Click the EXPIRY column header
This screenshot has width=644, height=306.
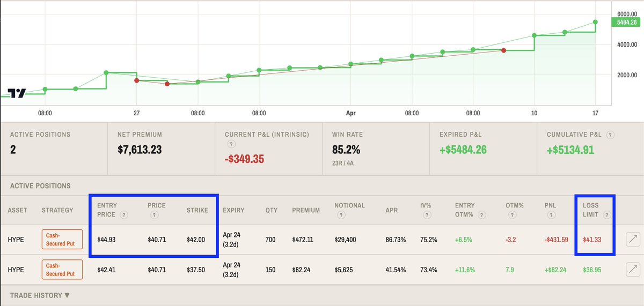233,210
